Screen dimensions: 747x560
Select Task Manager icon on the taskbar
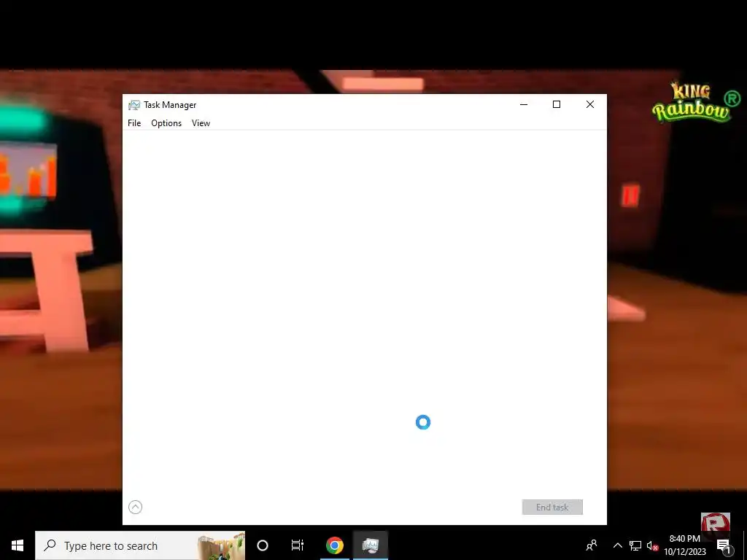click(370, 545)
